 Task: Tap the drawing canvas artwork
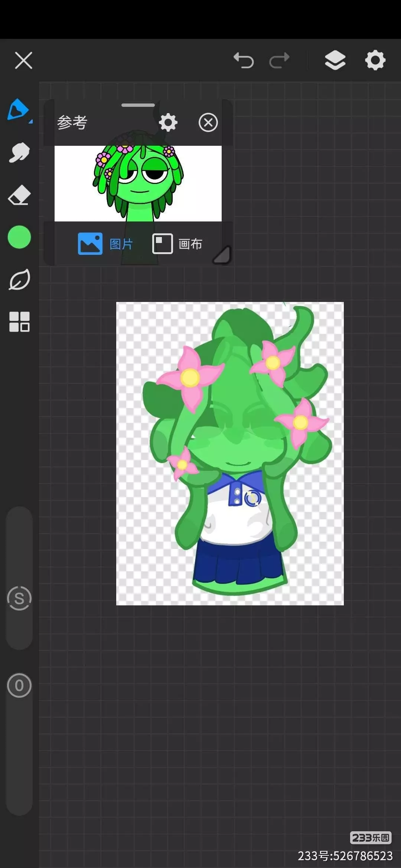point(230,454)
